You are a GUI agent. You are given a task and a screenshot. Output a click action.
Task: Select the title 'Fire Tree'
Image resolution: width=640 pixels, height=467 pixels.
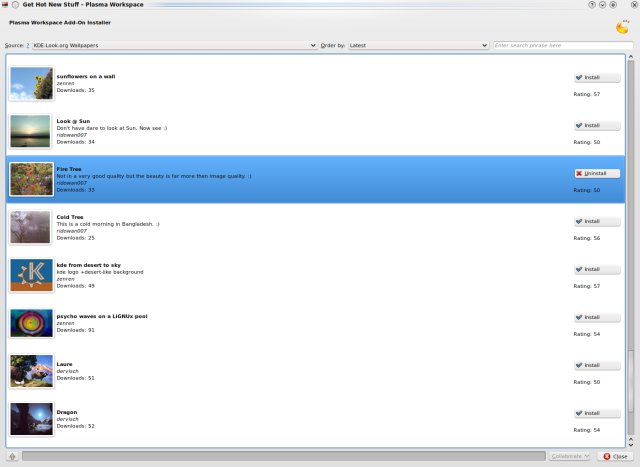tap(69, 169)
